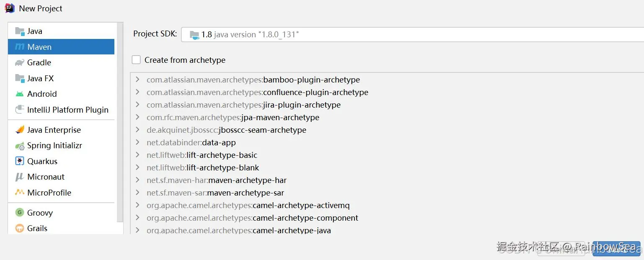Select maven-archetype-sar text
Viewport: 644px width, 260px height.
tap(246, 193)
